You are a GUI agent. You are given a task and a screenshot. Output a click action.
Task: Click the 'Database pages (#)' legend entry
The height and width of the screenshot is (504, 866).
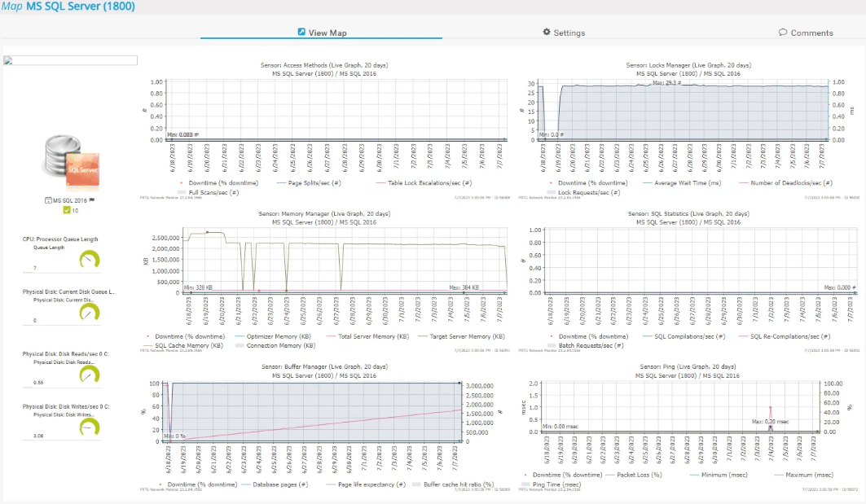click(x=275, y=484)
